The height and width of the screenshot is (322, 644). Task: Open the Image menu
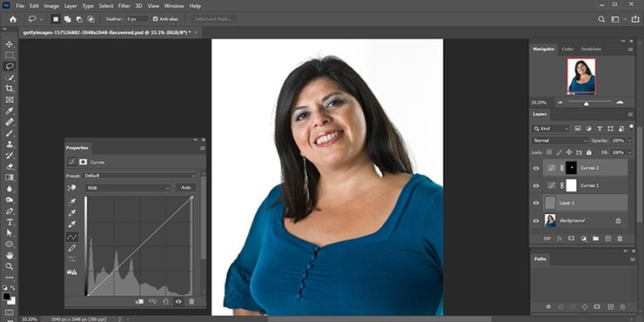click(x=51, y=6)
